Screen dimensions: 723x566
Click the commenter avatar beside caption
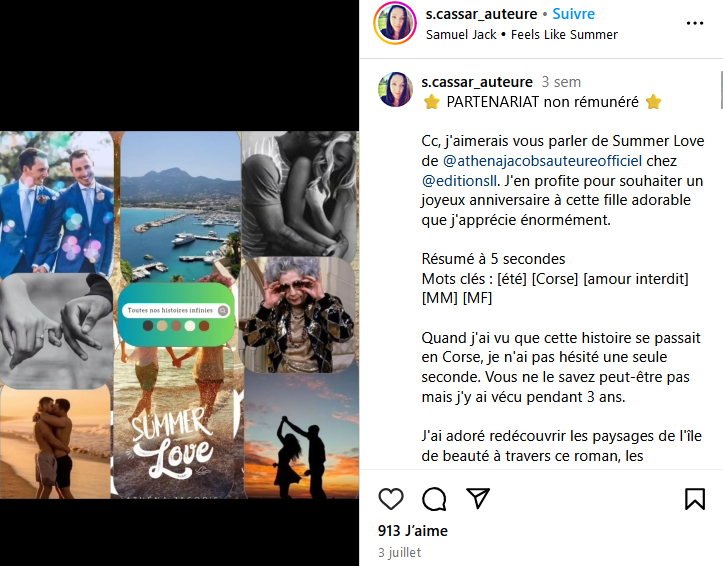click(x=395, y=89)
